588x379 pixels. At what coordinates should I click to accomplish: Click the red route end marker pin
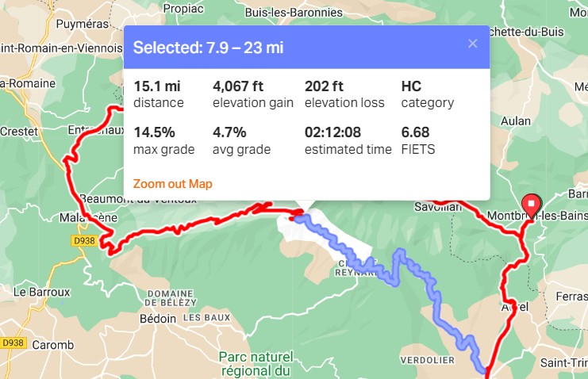[x=531, y=205]
